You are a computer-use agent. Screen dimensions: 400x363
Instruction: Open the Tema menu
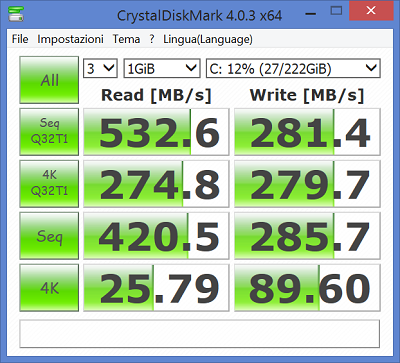click(x=126, y=39)
